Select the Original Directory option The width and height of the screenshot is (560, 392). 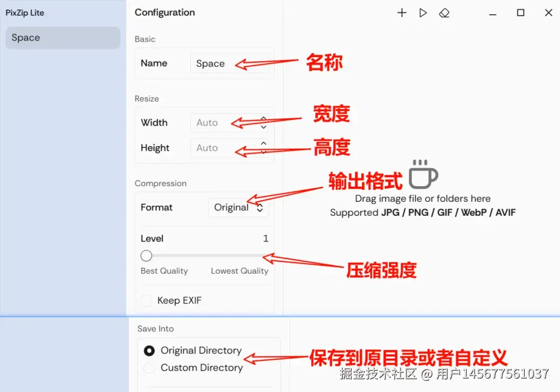tap(149, 351)
